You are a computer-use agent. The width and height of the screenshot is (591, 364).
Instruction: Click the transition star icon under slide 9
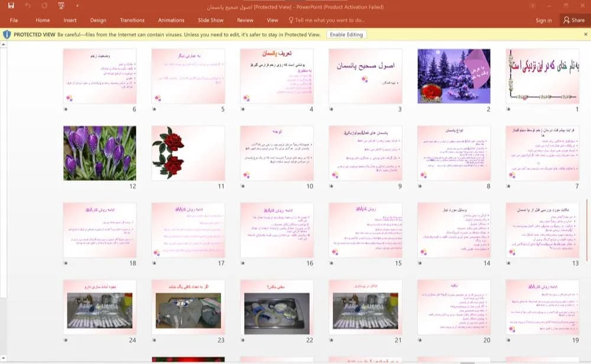click(332, 186)
